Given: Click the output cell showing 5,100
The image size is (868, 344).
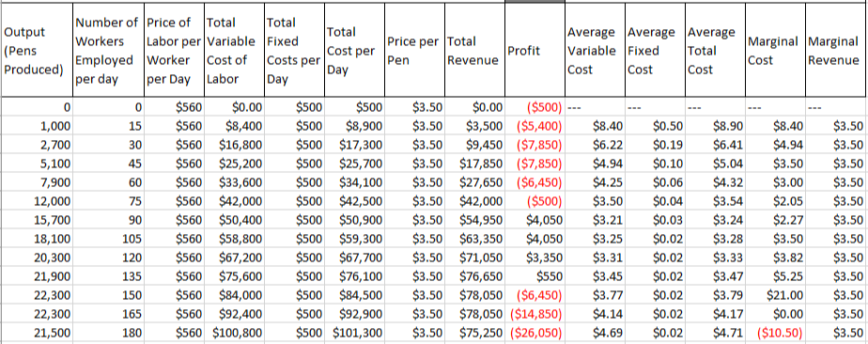Looking at the screenshot, I should [x=37, y=164].
